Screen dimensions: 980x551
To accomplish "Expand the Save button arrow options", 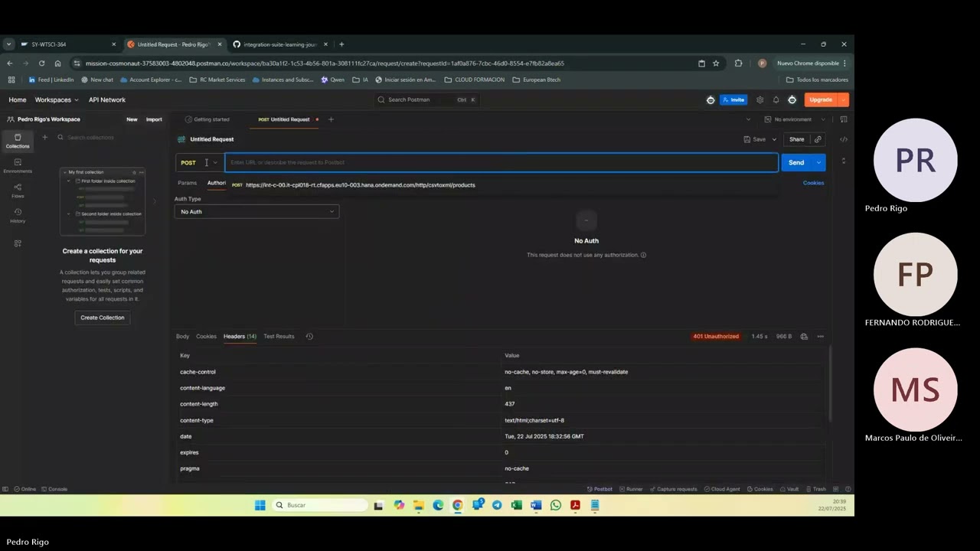I will pyautogui.click(x=774, y=139).
